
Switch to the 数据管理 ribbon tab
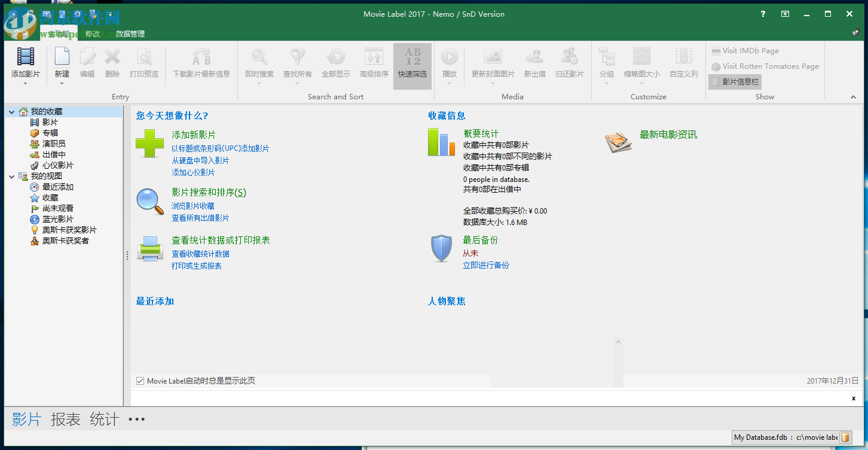(x=130, y=34)
